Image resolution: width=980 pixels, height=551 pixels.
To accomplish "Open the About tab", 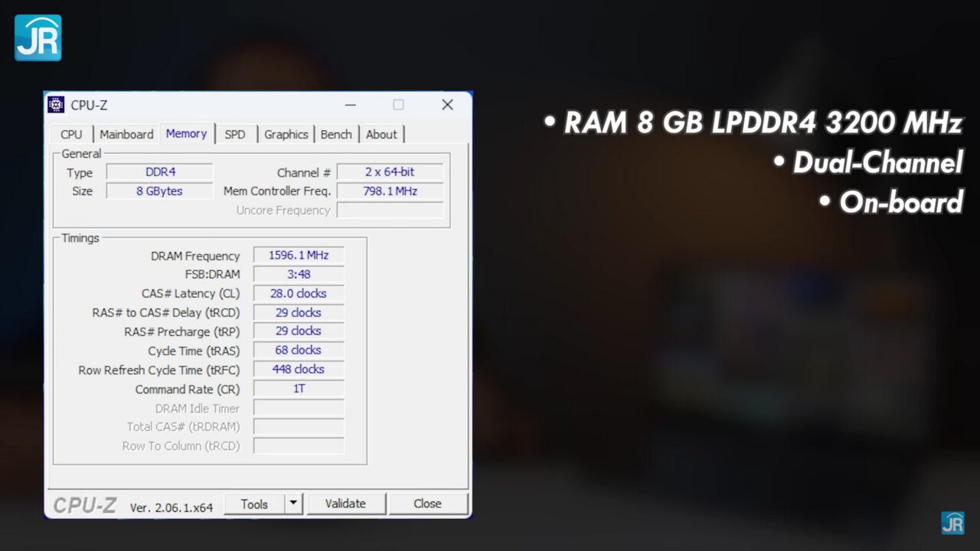I will [x=381, y=135].
